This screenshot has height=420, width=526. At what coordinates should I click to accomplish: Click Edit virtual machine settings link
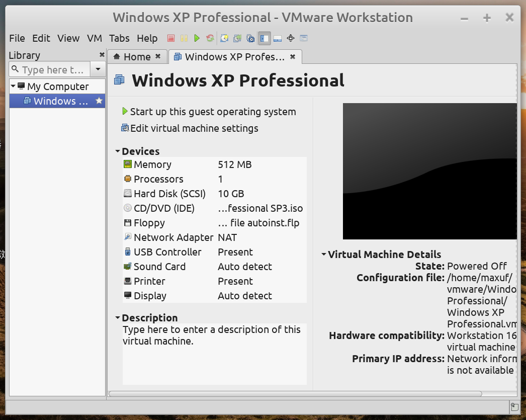point(190,128)
